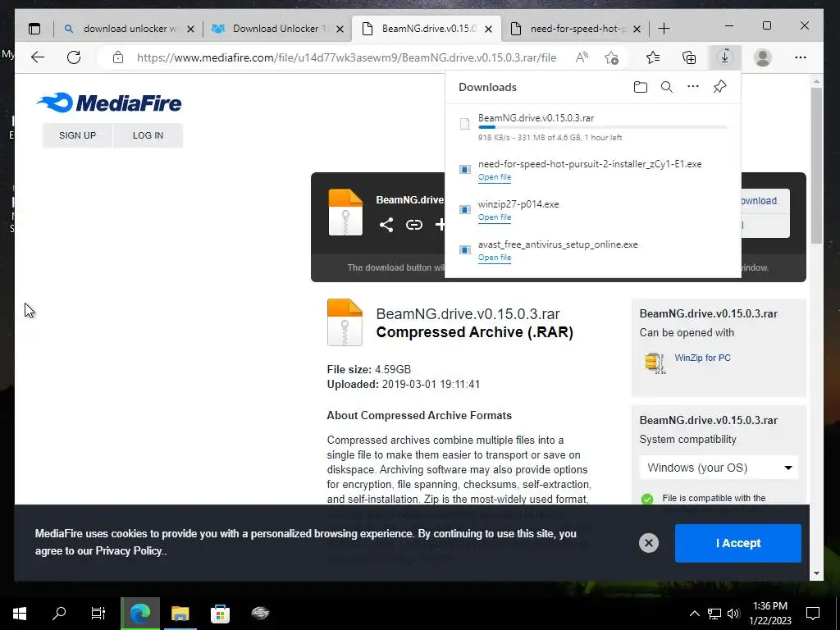The image size is (840, 630).
Task: Click BeamNG.drive.v0.15.0.3.rar download entry
Action: (x=592, y=126)
